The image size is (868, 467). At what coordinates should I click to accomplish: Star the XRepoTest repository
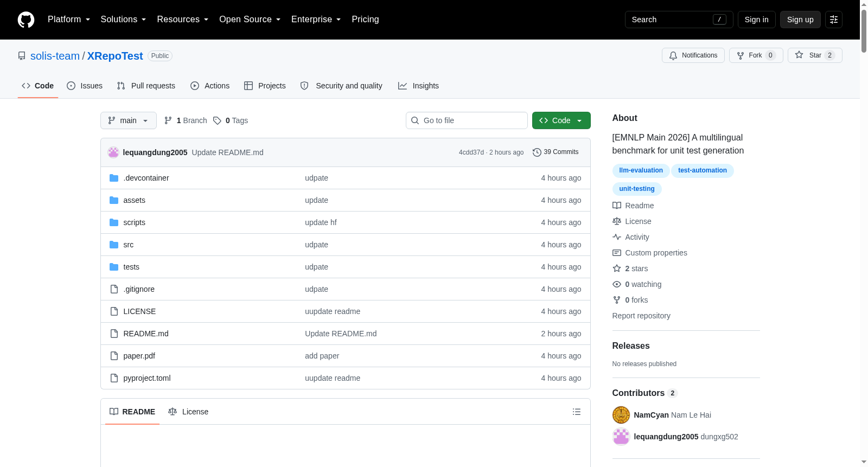[x=815, y=55]
